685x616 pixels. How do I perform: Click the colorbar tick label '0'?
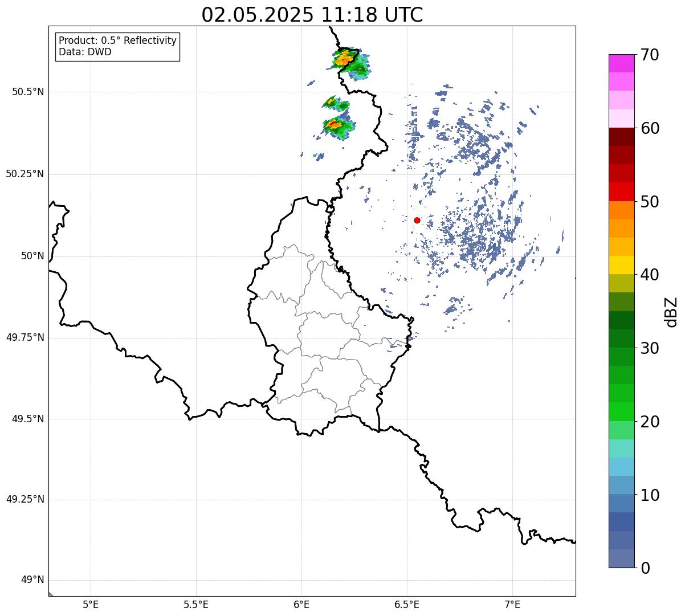(645, 568)
